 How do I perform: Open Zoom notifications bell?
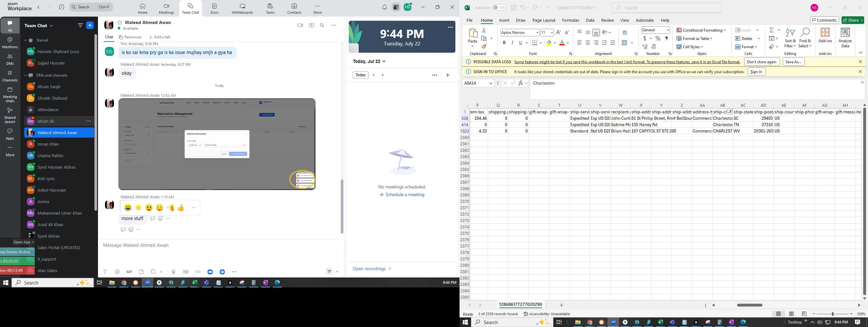pyautogui.click(x=385, y=7)
